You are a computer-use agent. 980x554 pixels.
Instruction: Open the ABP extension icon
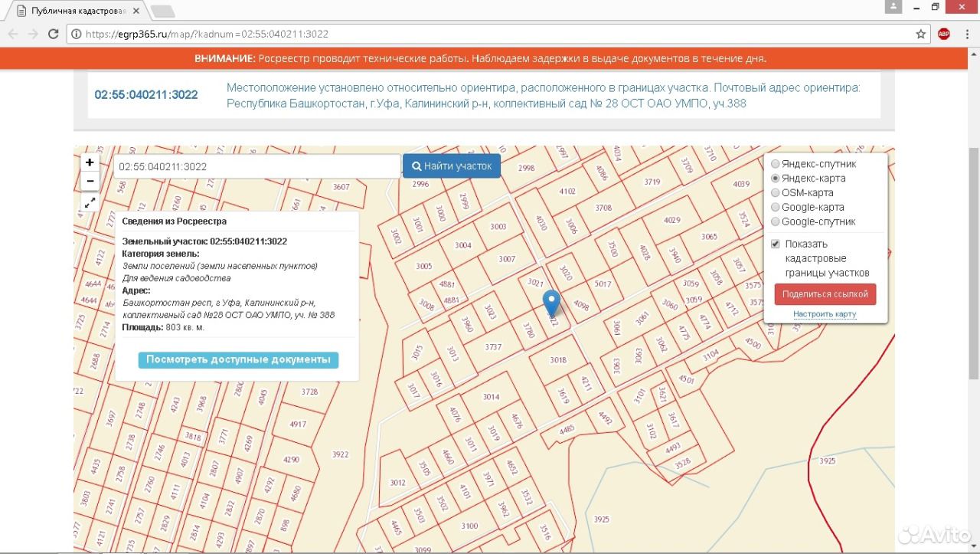pyautogui.click(x=944, y=34)
